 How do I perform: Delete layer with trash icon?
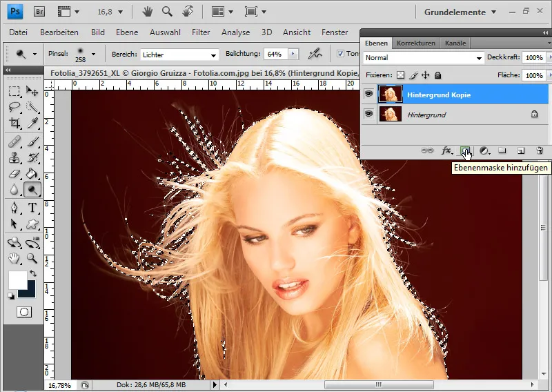[x=540, y=150]
